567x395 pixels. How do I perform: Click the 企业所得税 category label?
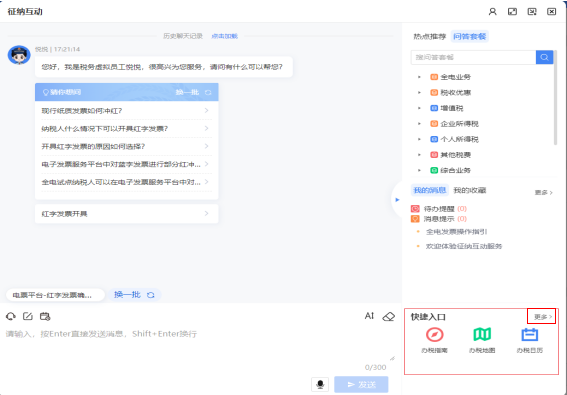coord(460,124)
